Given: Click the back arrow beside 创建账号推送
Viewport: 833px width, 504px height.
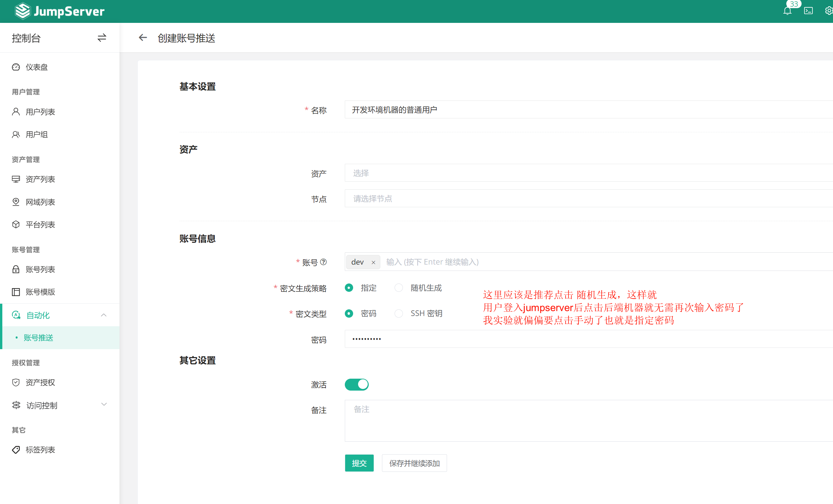Looking at the screenshot, I should click(143, 37).
